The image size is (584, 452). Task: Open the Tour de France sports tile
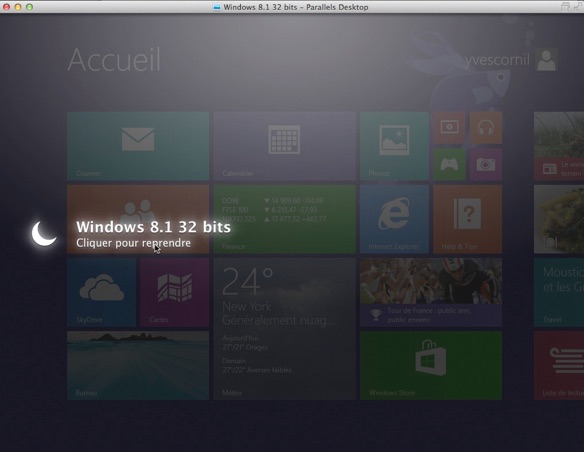(431, 292)
